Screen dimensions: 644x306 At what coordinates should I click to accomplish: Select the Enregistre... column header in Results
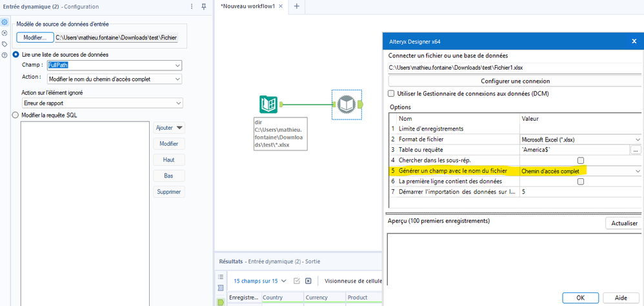[245, 298]
